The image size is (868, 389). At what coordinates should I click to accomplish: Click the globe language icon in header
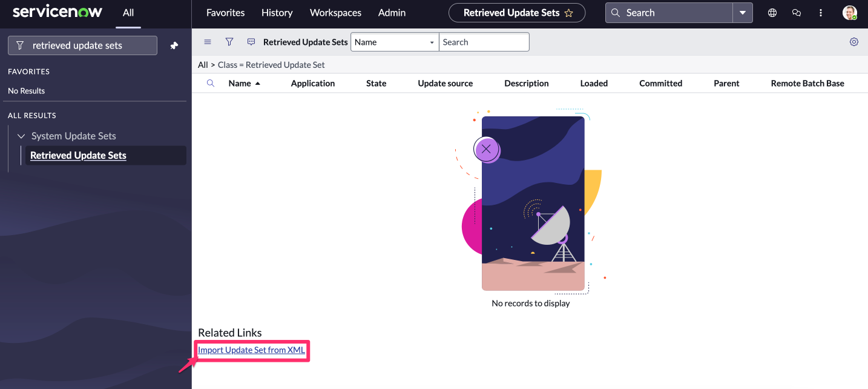pyautogui.click(x=772, y=12)
